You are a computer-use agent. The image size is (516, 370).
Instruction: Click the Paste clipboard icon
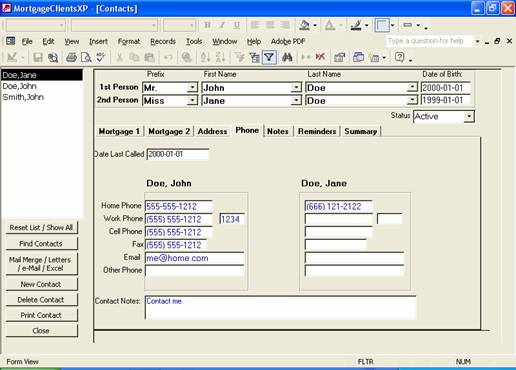(149, 57)
